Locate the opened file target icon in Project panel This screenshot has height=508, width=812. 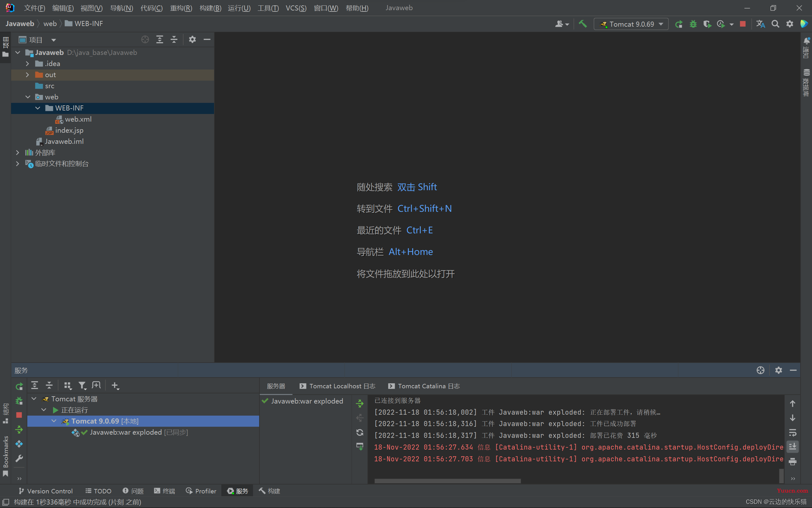pos(145,40)
